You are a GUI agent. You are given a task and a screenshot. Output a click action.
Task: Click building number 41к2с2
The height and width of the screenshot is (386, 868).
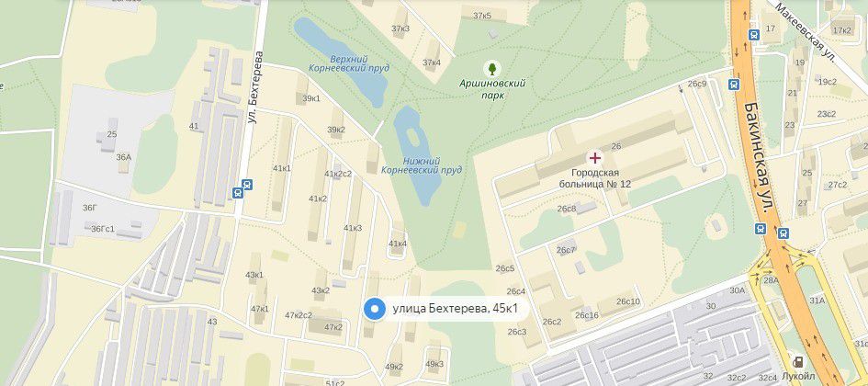coord(338,174)
